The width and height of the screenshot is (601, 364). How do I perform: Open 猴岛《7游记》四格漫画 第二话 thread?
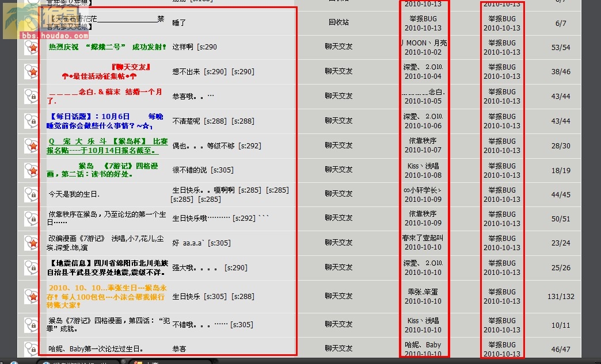pyautogui.click(x=102, y=170)
